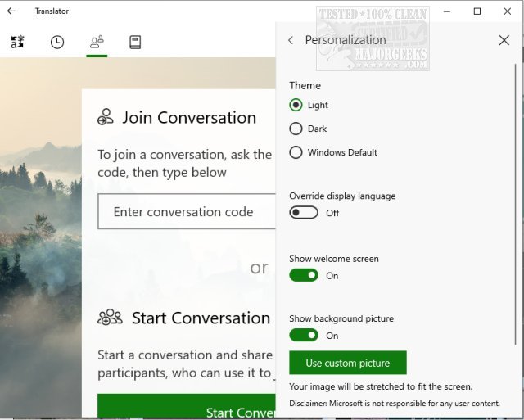Select the Windows Default theme
The image size is (524, 420).
333,152
